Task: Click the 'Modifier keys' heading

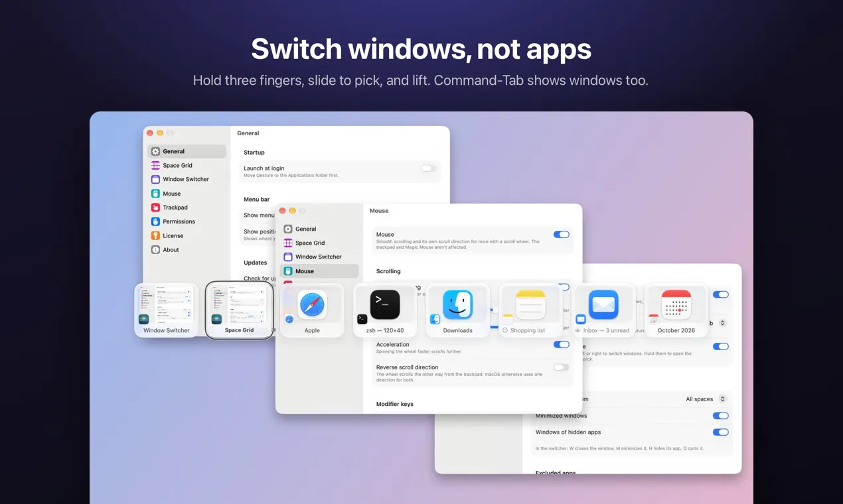Action: tap(395, 404)
